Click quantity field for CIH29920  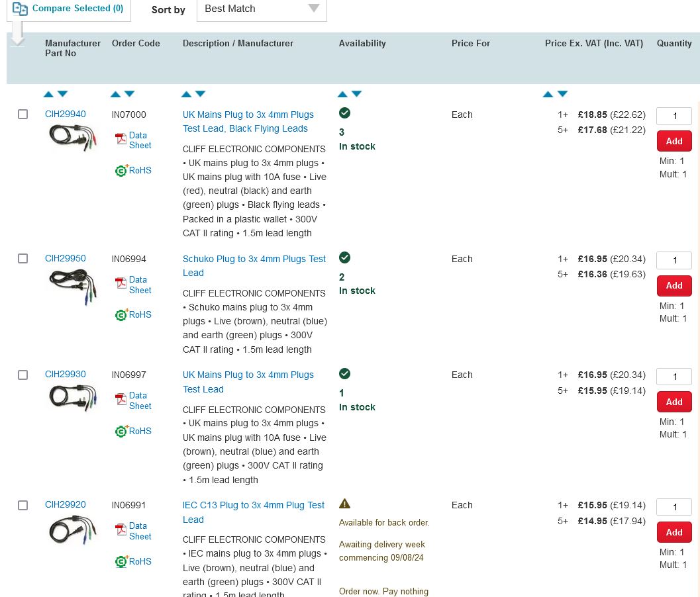[674, 507]
